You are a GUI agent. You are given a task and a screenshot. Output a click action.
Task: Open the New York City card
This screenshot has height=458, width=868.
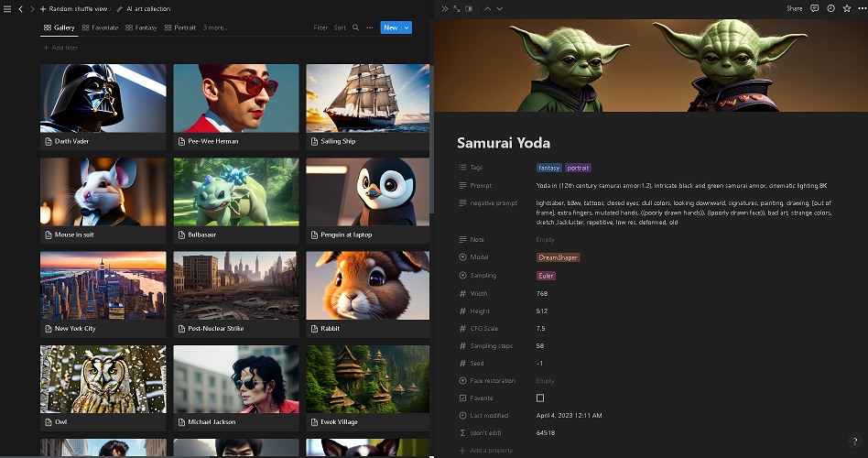pos(103,294)
